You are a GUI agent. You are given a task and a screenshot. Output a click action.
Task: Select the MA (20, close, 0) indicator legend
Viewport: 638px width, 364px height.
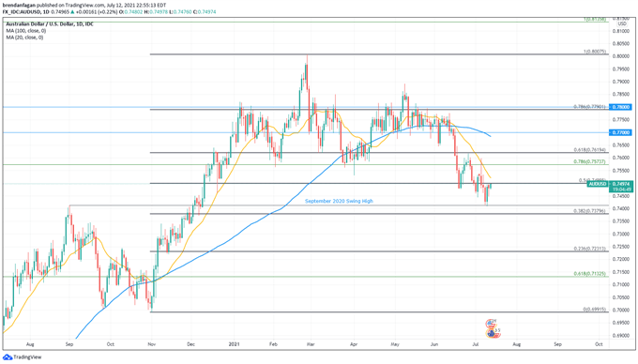click(x=24, y=38)
